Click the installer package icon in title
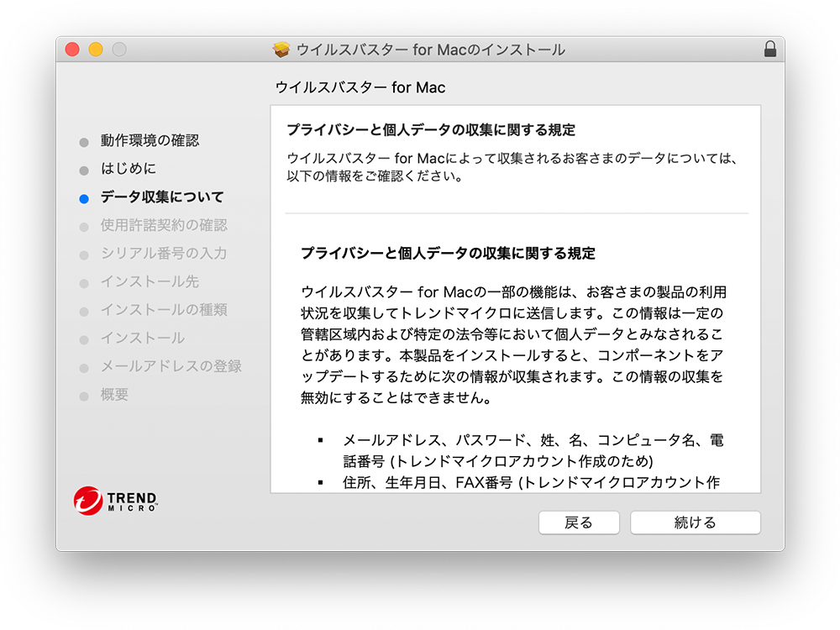Image resolution: width=840 pixels, height=630 pixels. (x=281, y=50)
